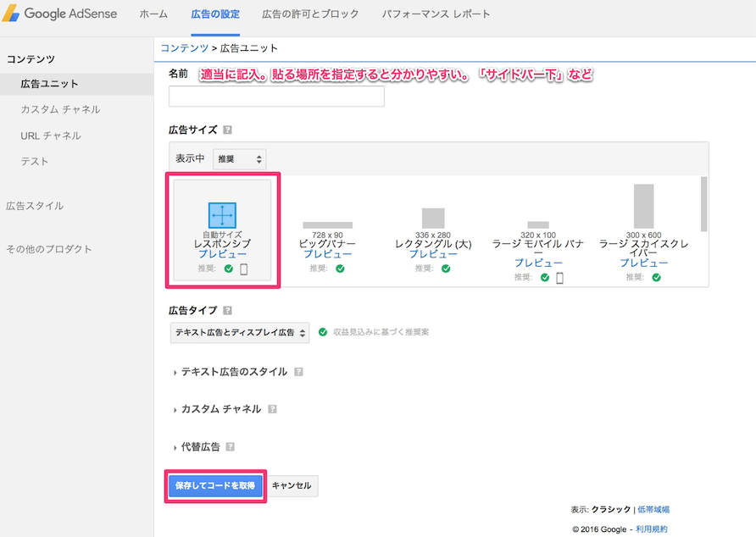The height and width of the screenshot is (537, 756).
Task: Click help icon beside 広告サイズ
Action: (x=227, y=130)
